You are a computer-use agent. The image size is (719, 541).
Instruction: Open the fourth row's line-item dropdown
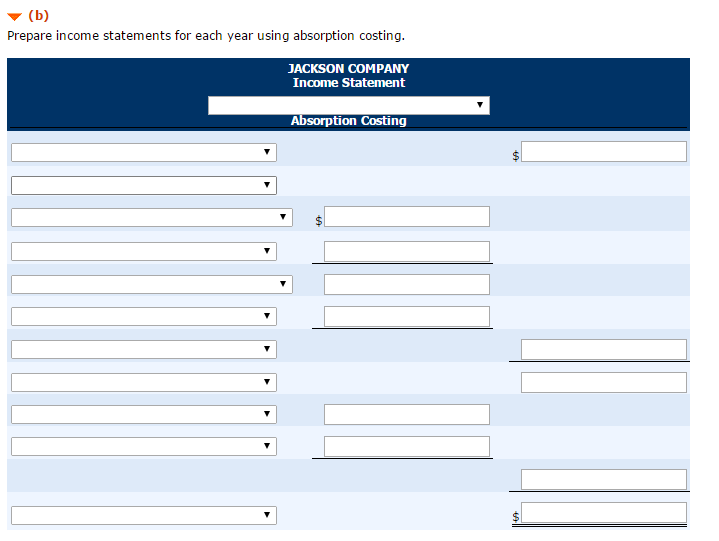click(143, 251)
